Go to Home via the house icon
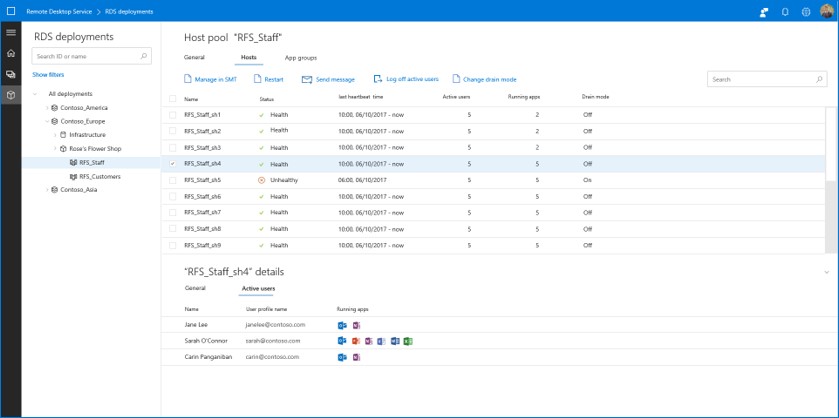Image resolution: width=839 pixels, height=418 pixels. click(x=11, y=54)
